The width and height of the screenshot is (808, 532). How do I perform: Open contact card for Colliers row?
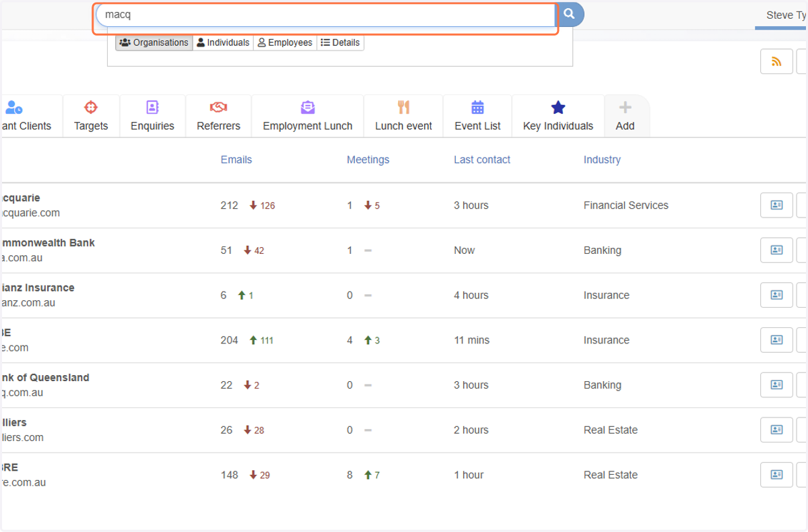(x=776, y=430)
